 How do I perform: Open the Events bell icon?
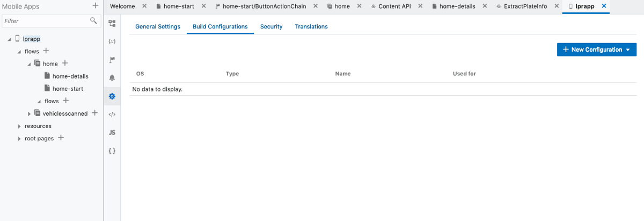tap(112, 78)
